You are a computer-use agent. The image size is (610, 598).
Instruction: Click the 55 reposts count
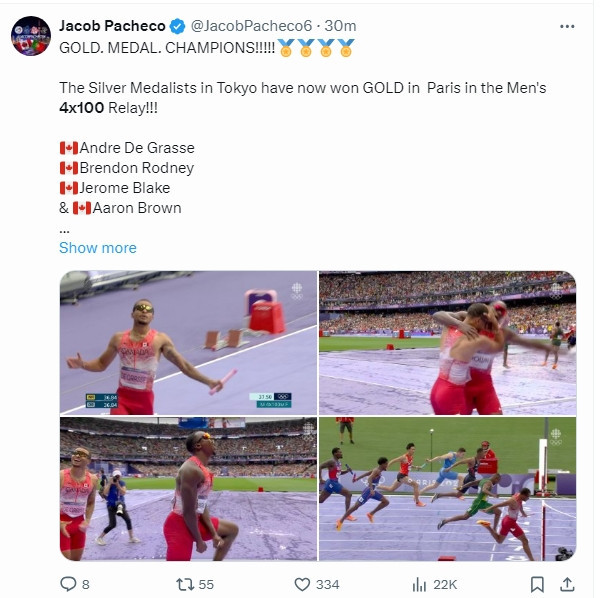point(206,584)
